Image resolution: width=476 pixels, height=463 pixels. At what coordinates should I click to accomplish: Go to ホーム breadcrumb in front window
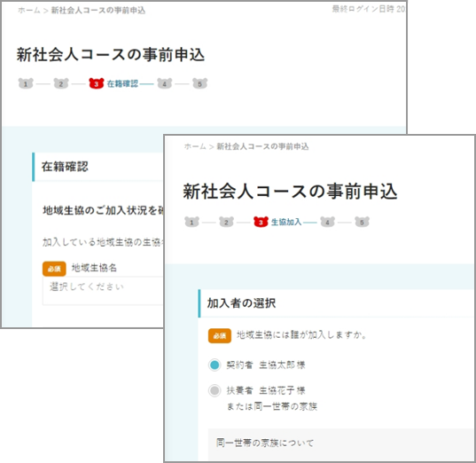[x=195, y=146]
